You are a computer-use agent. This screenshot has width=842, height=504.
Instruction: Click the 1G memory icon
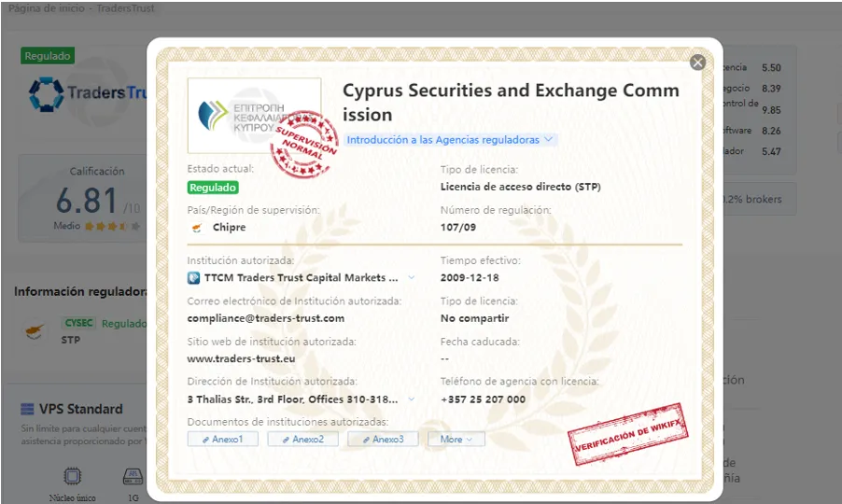coord(133,476)
